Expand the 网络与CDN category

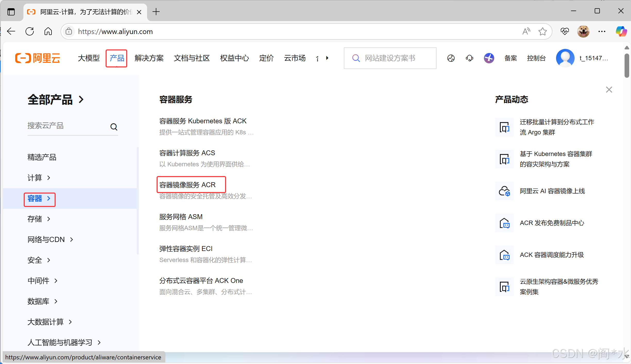pyautogui.click(x=50, y=240)
